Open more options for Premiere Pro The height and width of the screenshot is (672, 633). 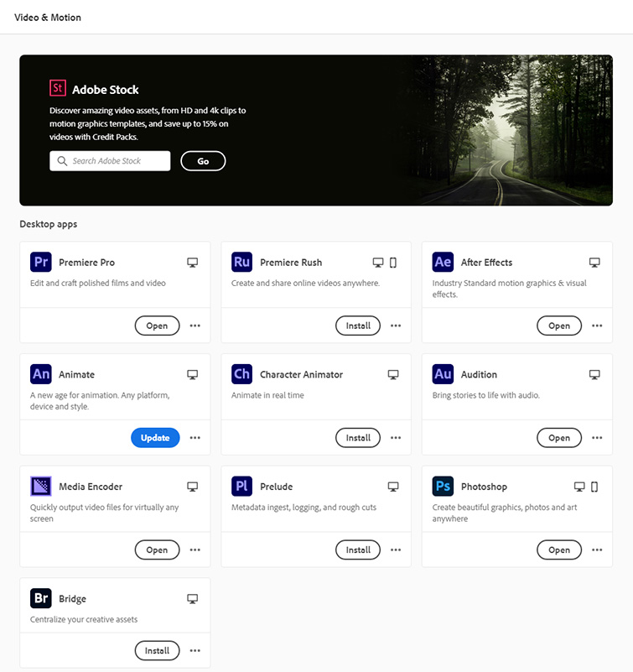point(195,326)
